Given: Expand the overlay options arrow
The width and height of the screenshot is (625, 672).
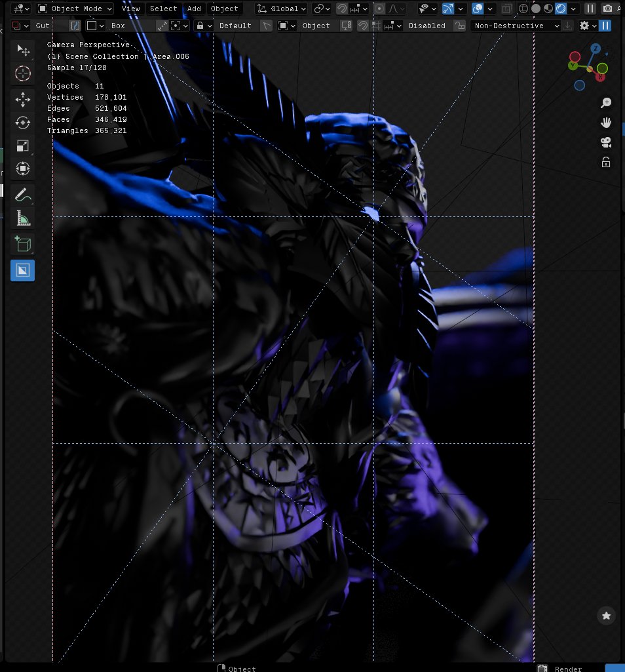Looking at the screenshot, I should coord(489,9).
